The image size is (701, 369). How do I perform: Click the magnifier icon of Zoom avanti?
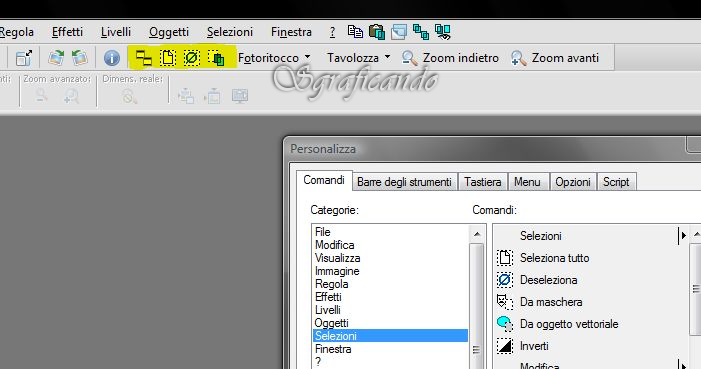pos(518,58)
